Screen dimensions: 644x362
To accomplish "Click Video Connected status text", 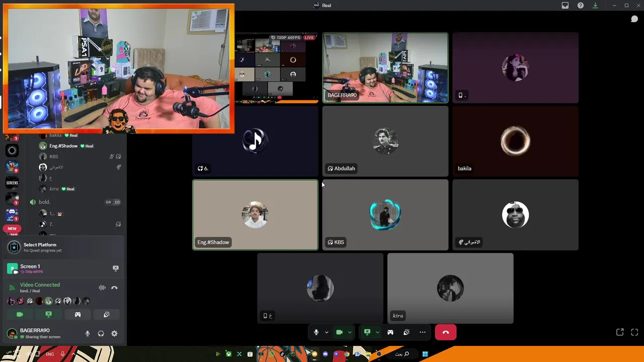I will pos(40,285).
